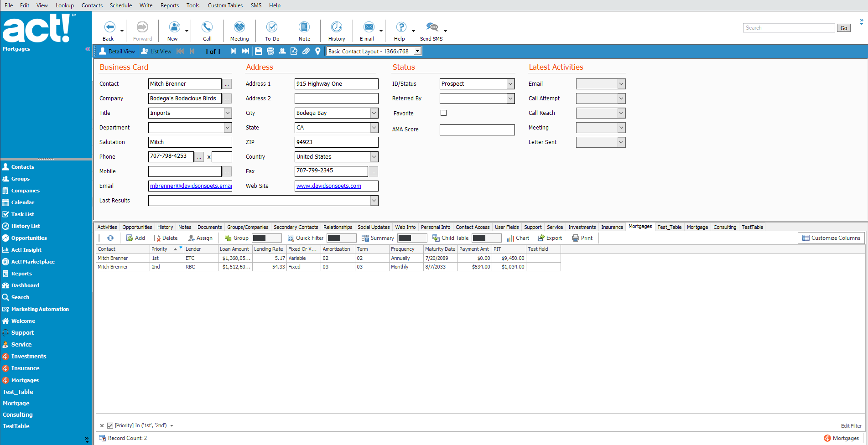Switch to List View

point(156,52)
